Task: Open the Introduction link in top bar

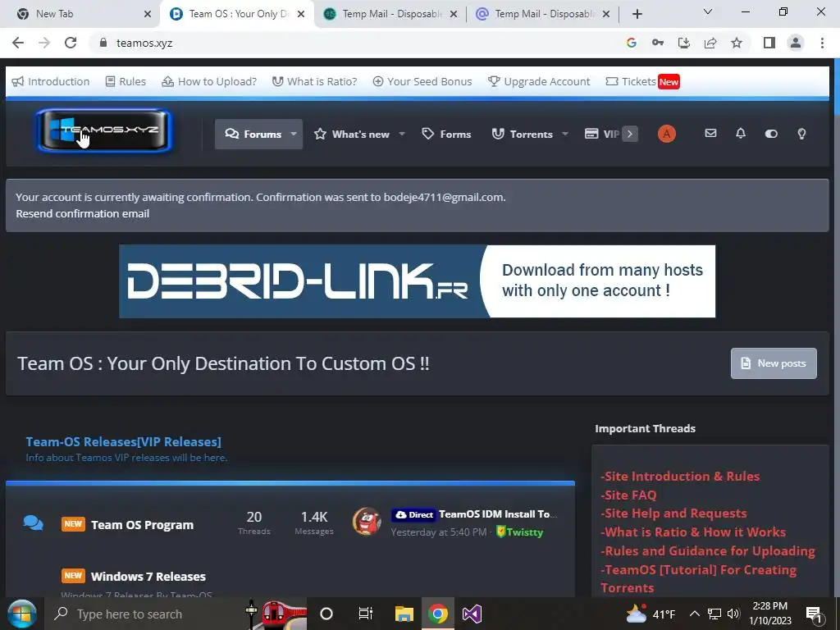Action: (51, 81)
